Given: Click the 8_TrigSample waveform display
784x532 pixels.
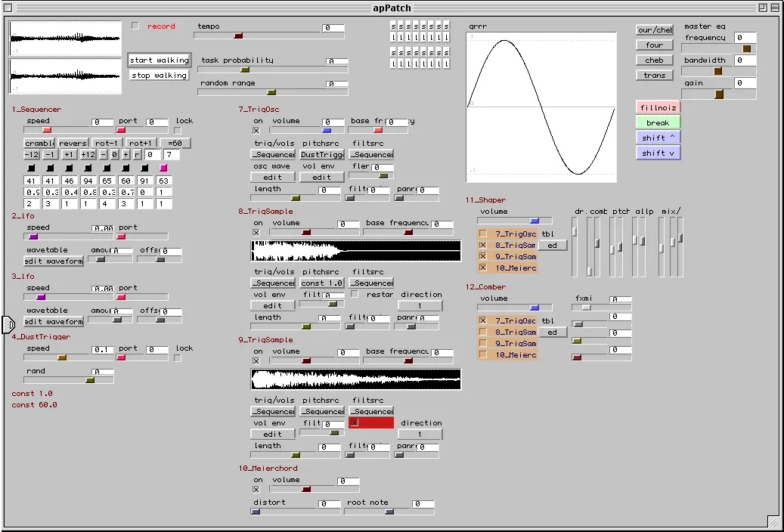Looking at the screenshot, I should click(355, 251).
